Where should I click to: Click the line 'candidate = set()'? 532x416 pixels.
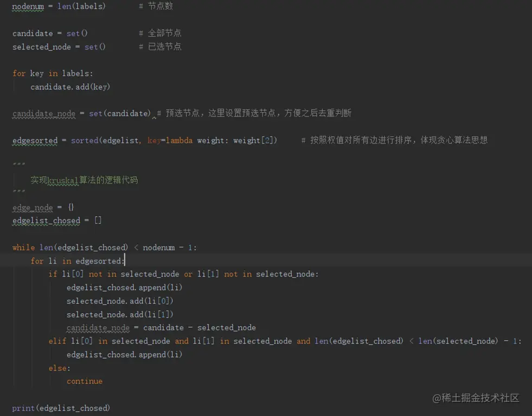pyautogui.click(x=50, y=33)
